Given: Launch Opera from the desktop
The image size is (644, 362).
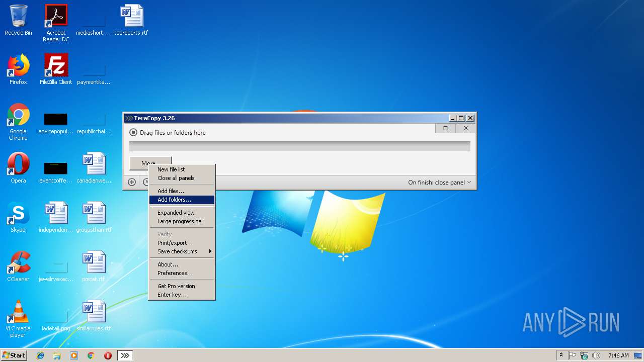Looking at the screenshot, I should [18, 168].
